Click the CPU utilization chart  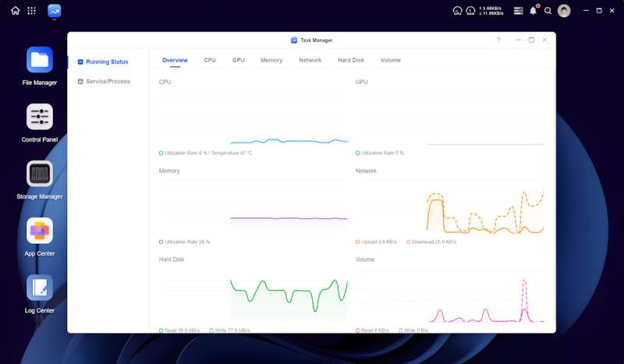pyautogui.click(x=253, y=118)
